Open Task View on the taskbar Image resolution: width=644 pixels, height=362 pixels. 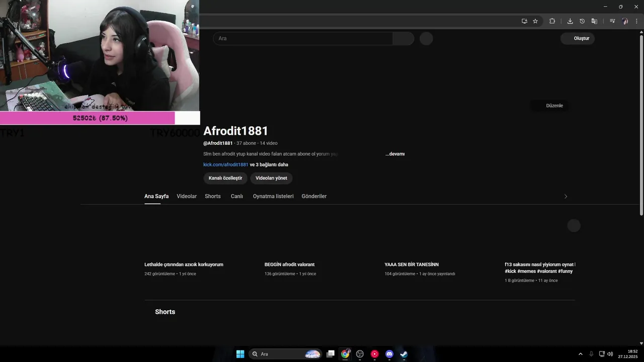click(x=331, y=354)
